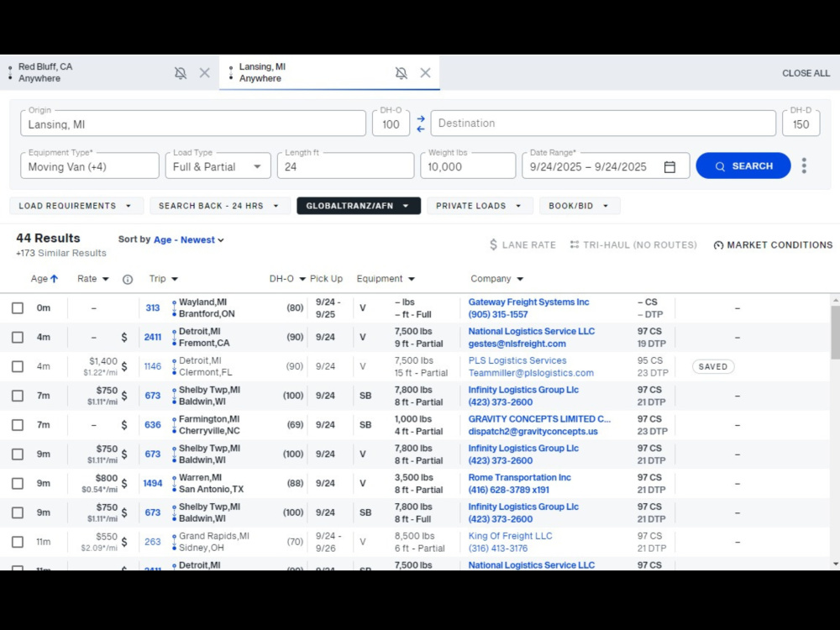Click the Equipment Type field
This screenshot has width=840, height=630.
pyautogui.click(x=90, y=166)
